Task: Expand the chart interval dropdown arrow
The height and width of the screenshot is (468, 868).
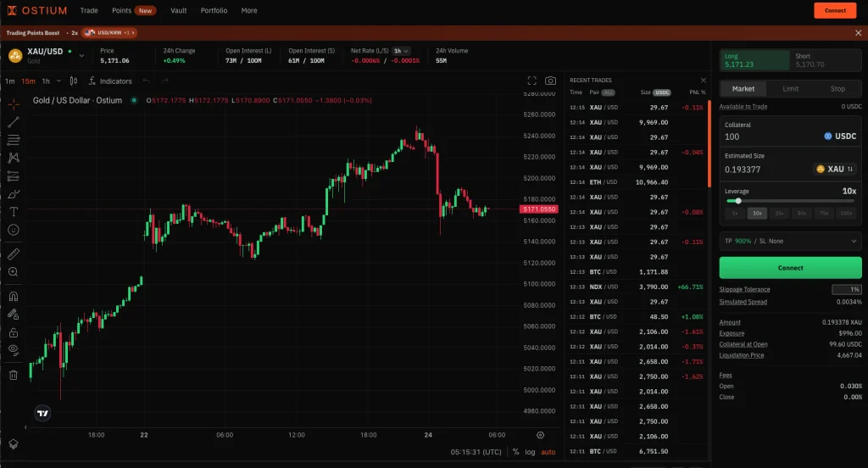Action: [x=58, y=81]
